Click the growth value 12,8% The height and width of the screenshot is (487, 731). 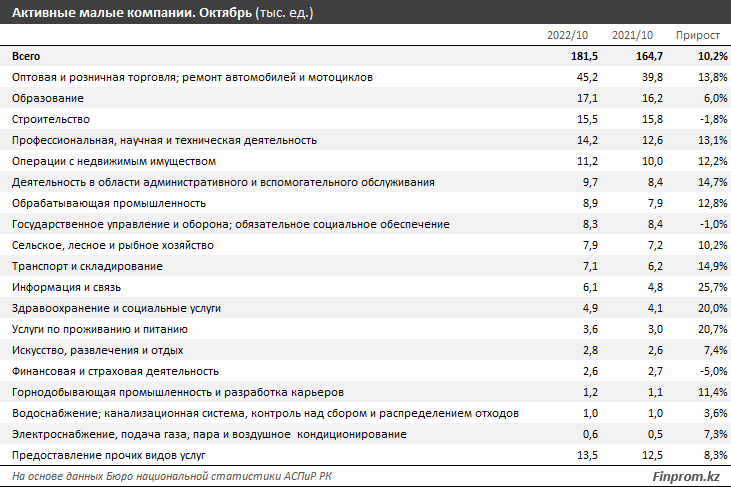(712, 203)
